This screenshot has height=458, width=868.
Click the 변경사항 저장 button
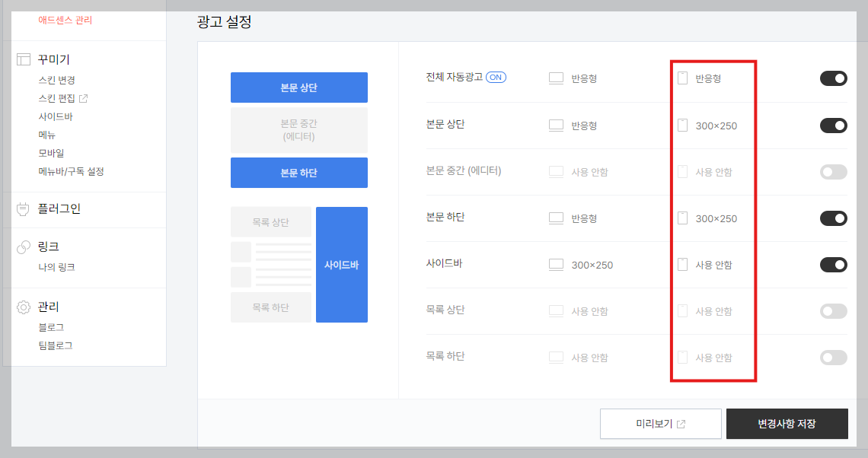[x=787, y=424]
